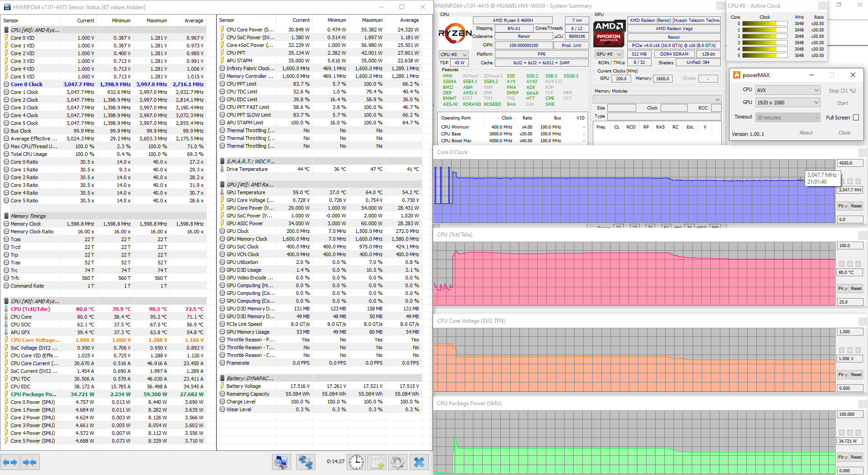Image resolution: width=868 pixels, height=475 pixels.
Task: Click About in the powerMAX window
Action: (x=806, y=133)
